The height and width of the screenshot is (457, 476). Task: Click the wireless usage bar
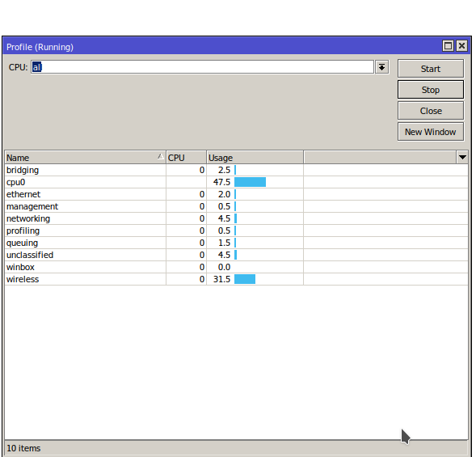pyautogui.click(x=245, y=280)
